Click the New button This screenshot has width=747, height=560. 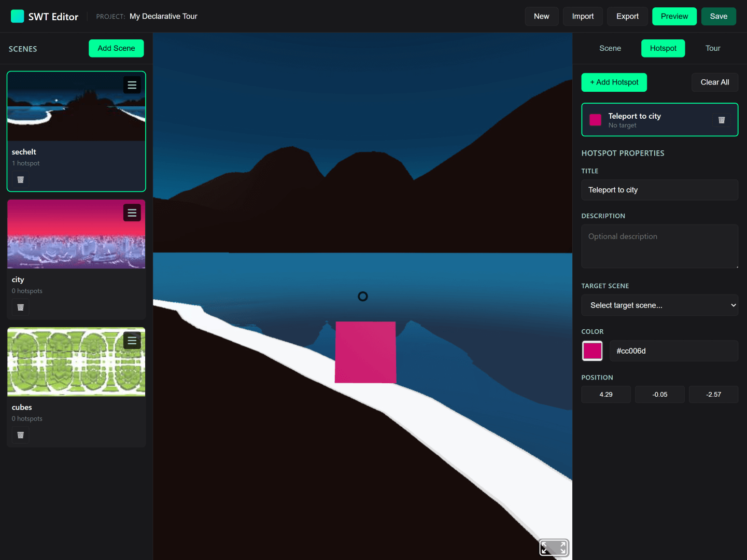point(542,16)
